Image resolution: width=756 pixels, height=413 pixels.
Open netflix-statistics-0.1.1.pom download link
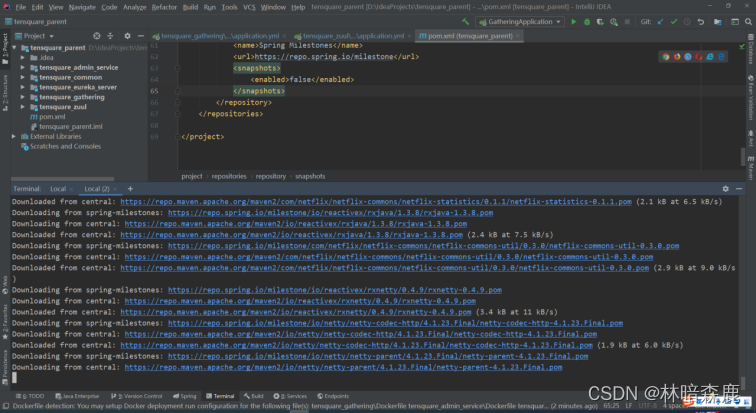[x=376, y=201]
